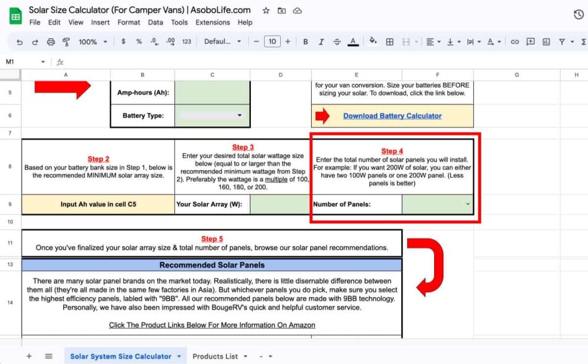Click the Increase decimal places icon
The image size is (588, 364).
[x=171, y=41]
